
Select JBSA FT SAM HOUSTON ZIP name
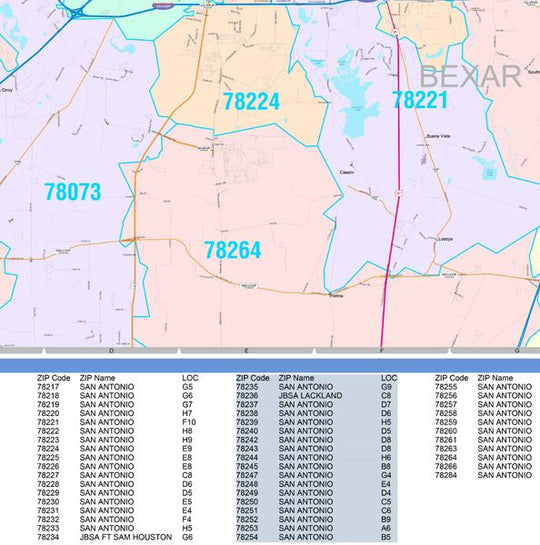click(126, 537)
